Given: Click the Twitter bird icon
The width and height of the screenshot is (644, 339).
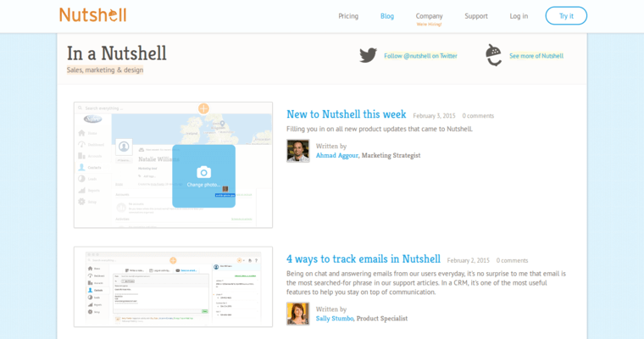Looking at the screenshot, I should click(x=368, y=56).
